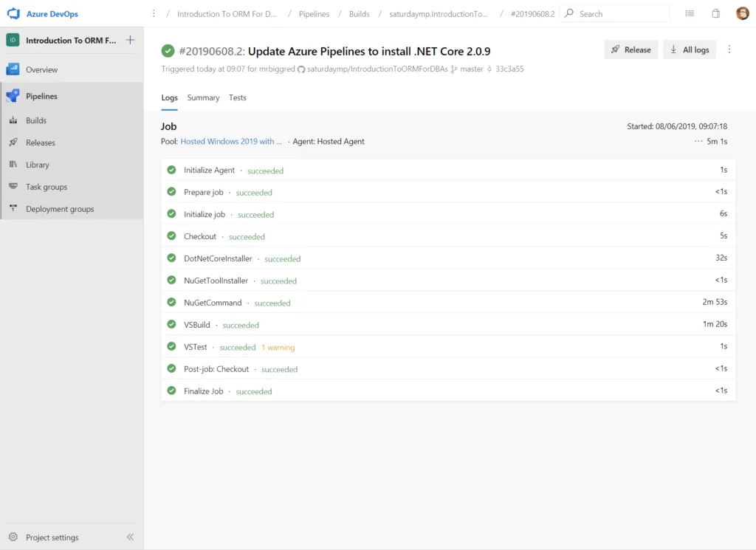
Task: Click the search magnifier icon
Action: point(569,13)
